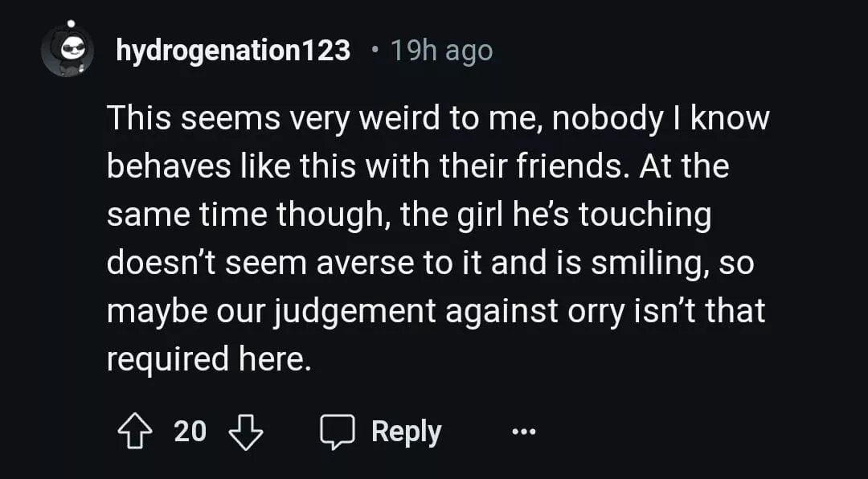Click the closing words "required here."
Screen dimensions: 868x479
(x=208, y=359)
